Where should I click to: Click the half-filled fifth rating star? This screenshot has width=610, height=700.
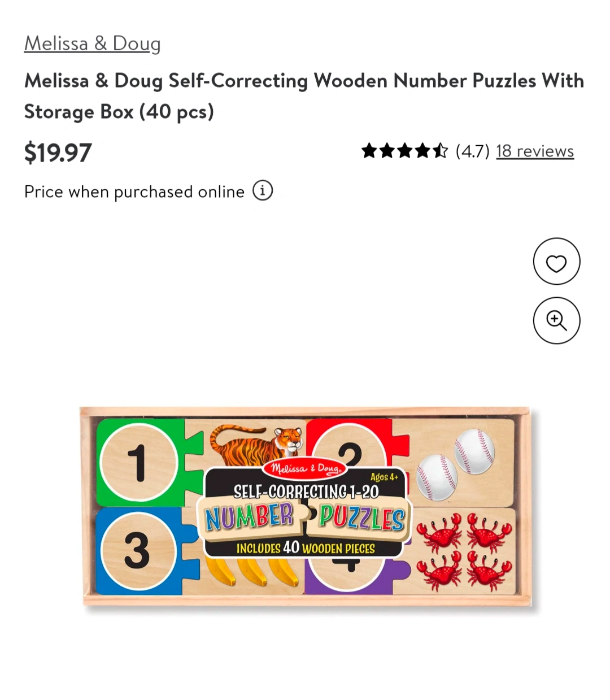[440, 151]
